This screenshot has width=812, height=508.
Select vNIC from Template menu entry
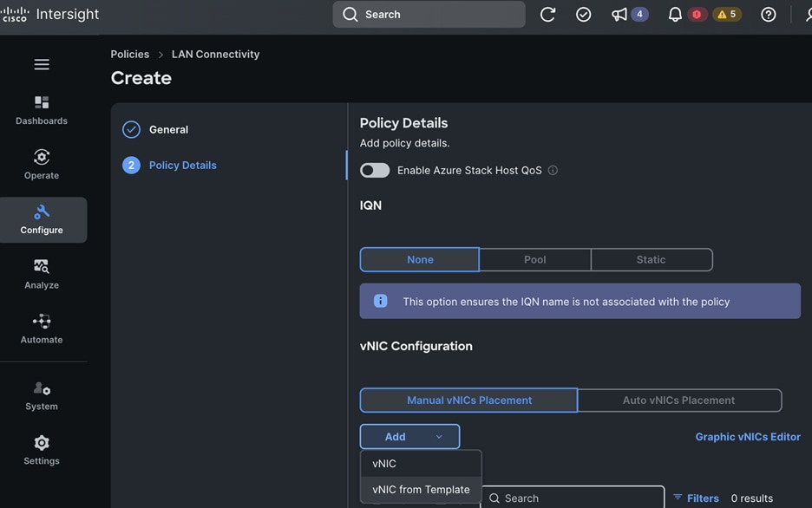tap(421, 490)
